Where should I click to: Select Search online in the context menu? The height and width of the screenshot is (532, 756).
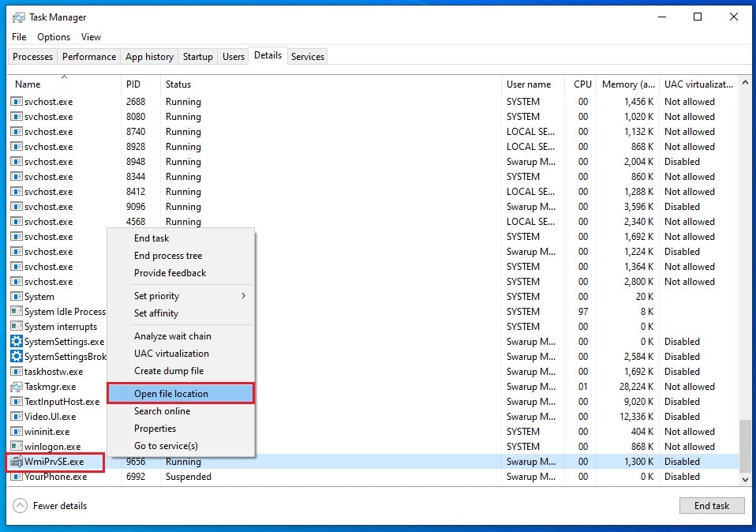coord(181,411)
